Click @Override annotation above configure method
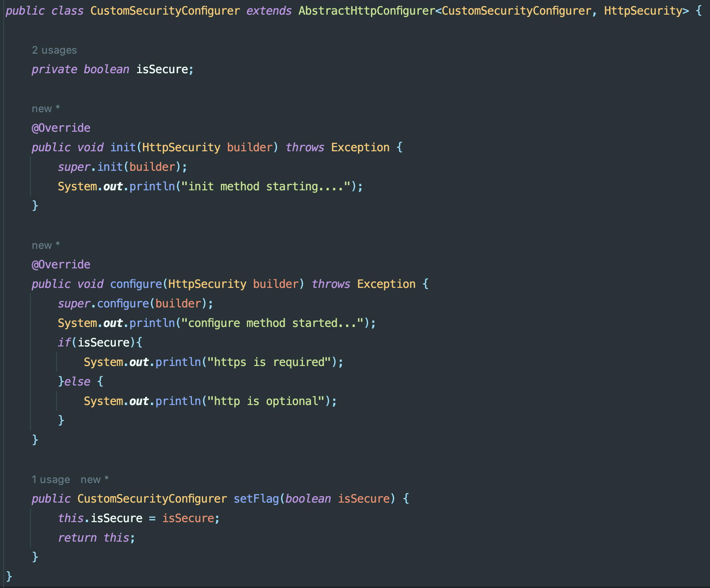The height and width of the screenshot is (588, 710). (61, 264)
